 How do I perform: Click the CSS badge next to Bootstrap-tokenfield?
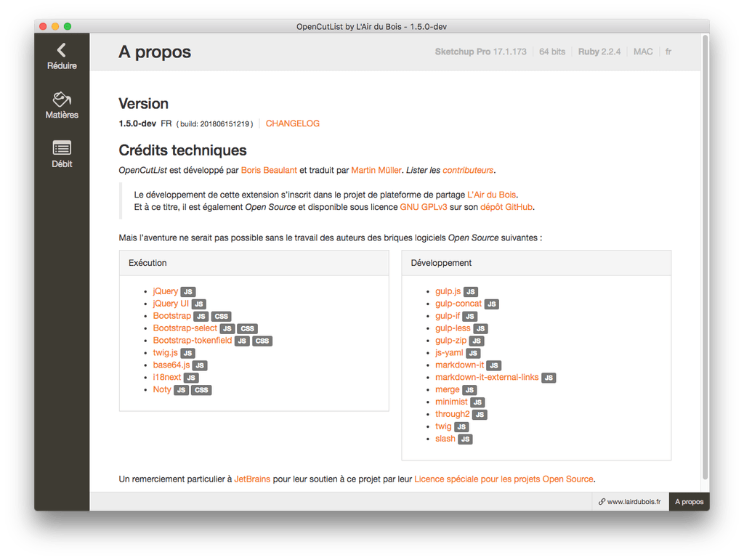(262, 341)
